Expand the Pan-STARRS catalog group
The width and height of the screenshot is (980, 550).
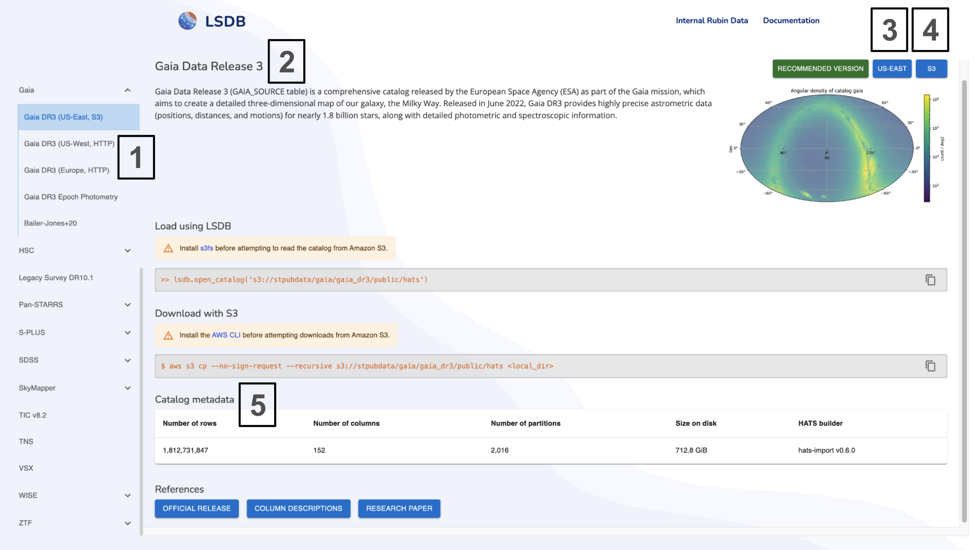[x=128, y=305]
